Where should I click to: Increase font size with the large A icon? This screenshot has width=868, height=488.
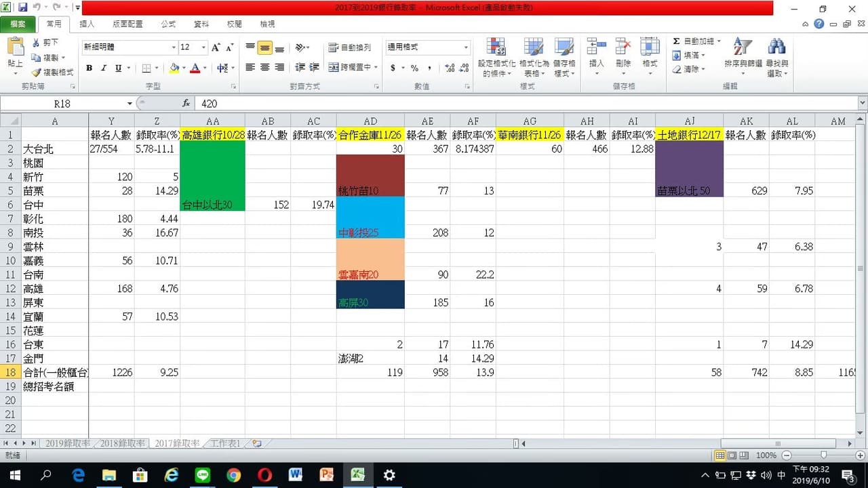pos(216,47)
